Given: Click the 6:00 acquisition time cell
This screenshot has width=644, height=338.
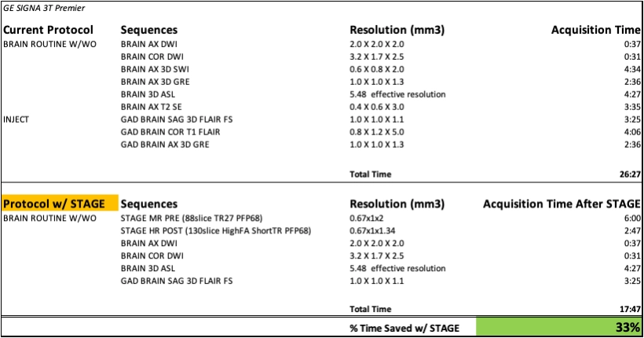Looking at the screenshot, I should click(x=632, y=219).
